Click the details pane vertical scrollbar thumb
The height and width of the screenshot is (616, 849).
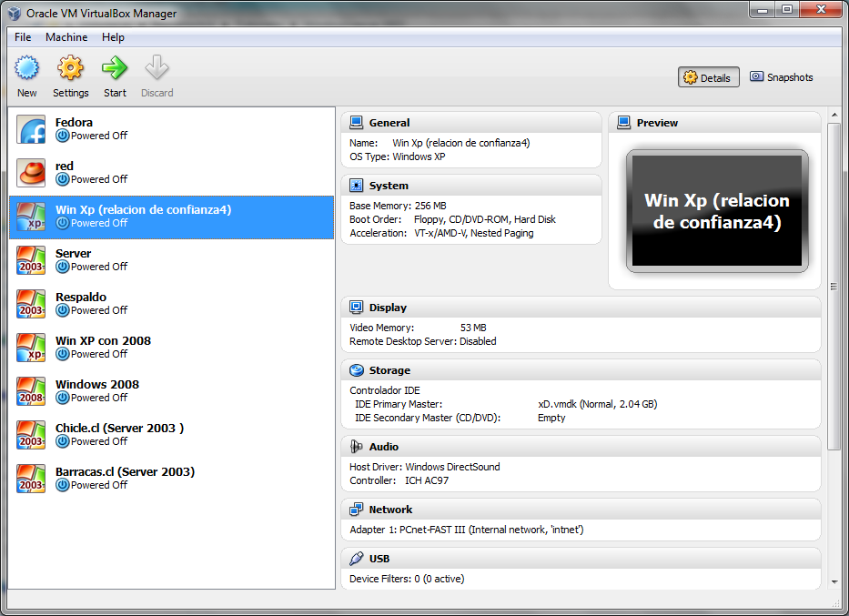(834, 286)
